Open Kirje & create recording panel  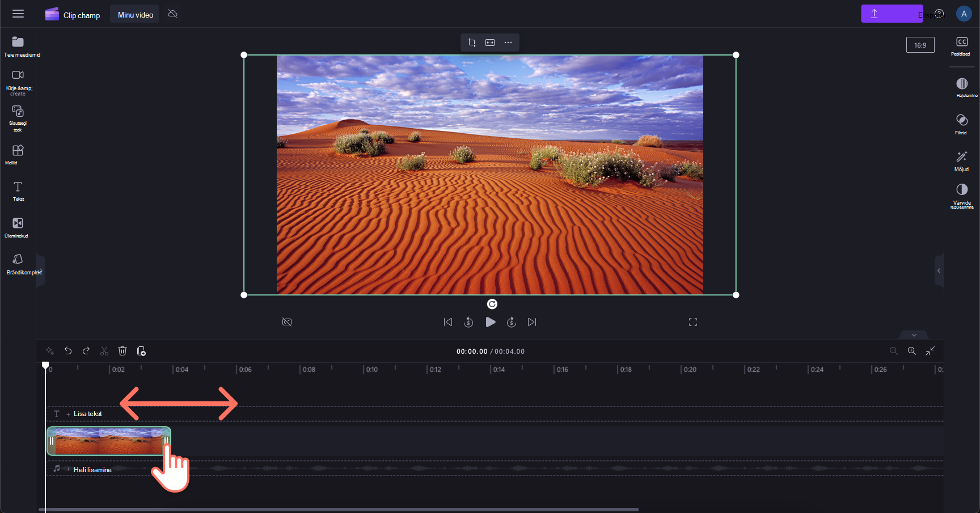pyautogui.click(x=18, y=82)
